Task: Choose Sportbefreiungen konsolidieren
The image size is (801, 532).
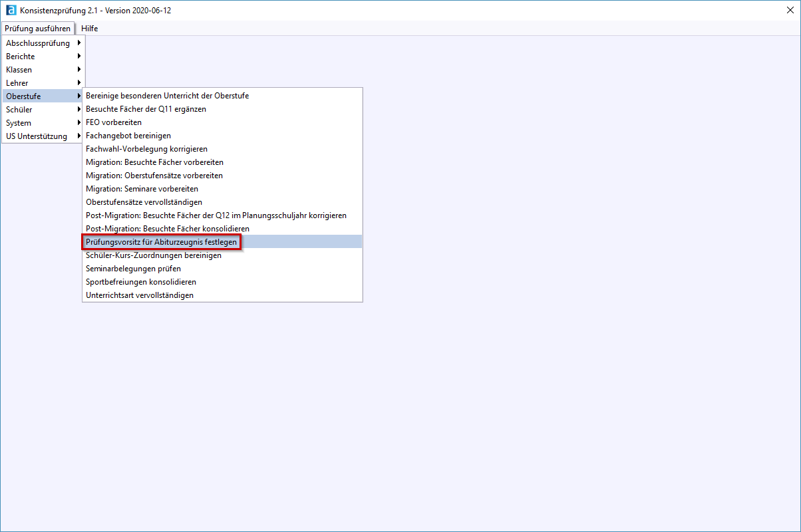Action: tap(222, 282)
